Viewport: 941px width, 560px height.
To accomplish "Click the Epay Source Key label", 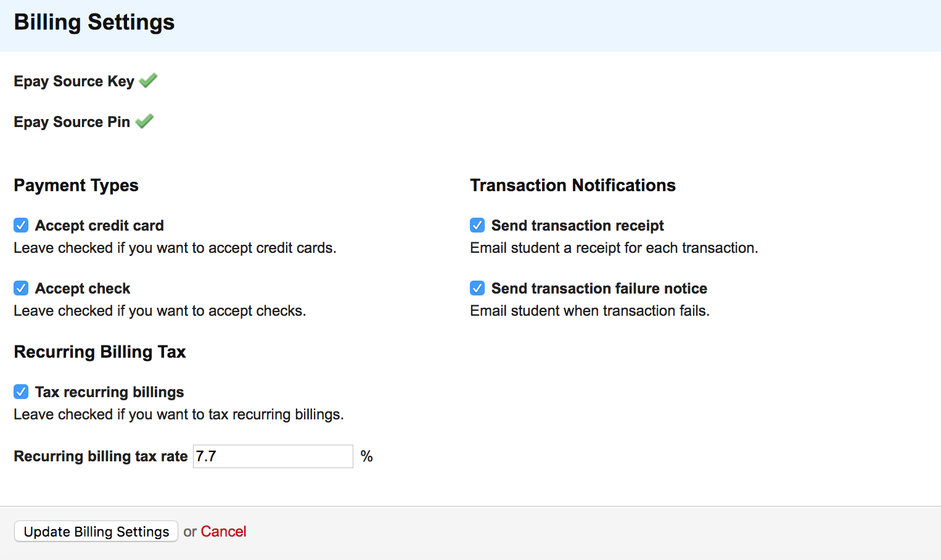I will pyautogui.click(x=74, y=81).
